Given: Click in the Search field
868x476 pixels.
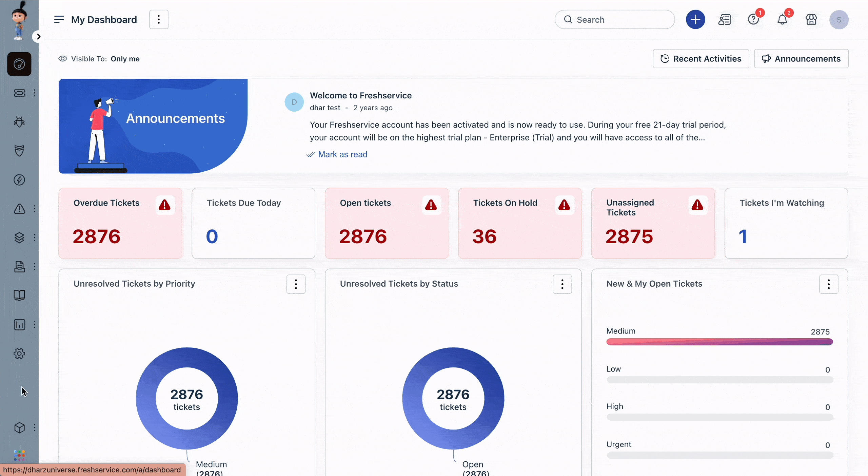Looking at the screenshot, I should [615, 20].
